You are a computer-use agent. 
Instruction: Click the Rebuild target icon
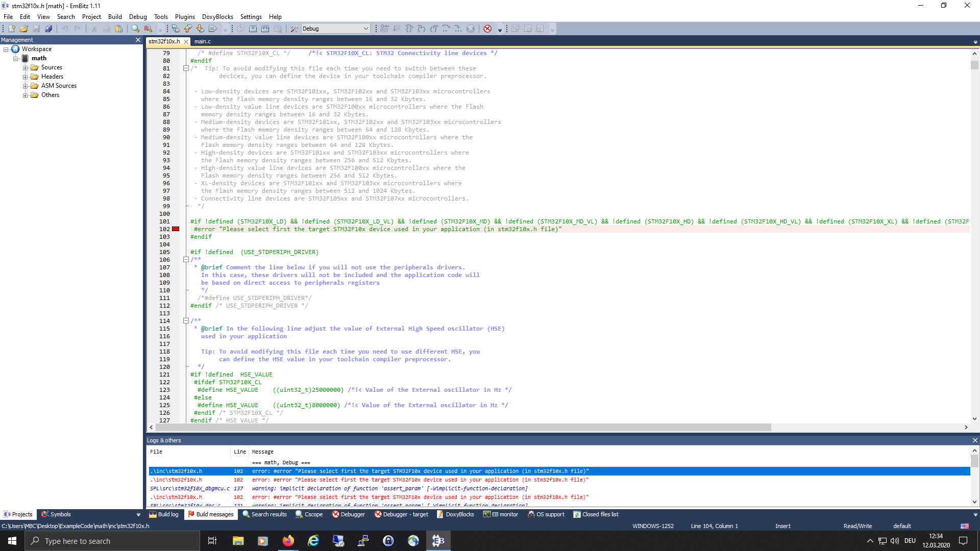[265, 29]
